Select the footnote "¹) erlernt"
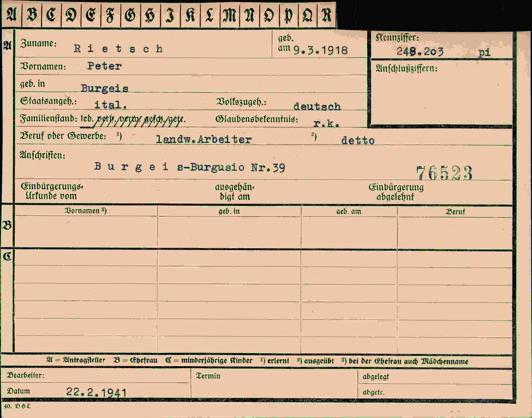 click(274, 361)
